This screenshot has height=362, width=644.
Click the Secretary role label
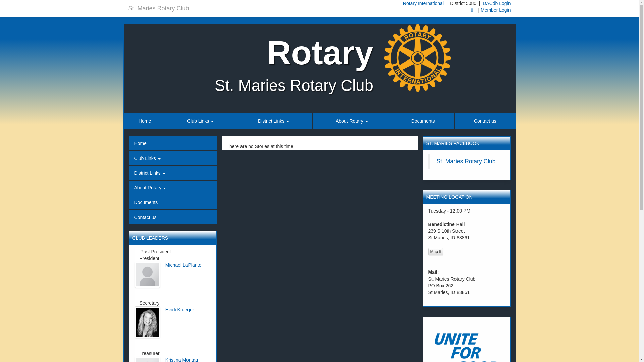tap(149, 303)
